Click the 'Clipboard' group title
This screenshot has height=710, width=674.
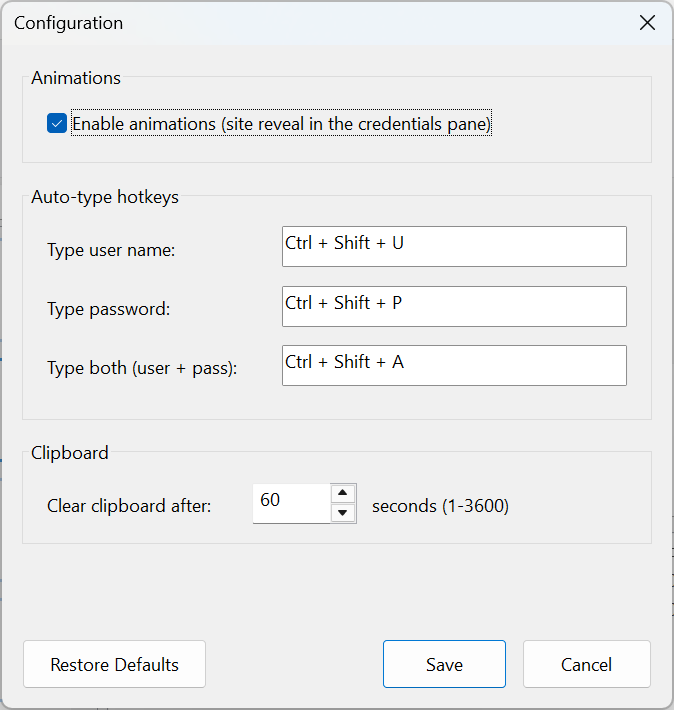(70, 453)
